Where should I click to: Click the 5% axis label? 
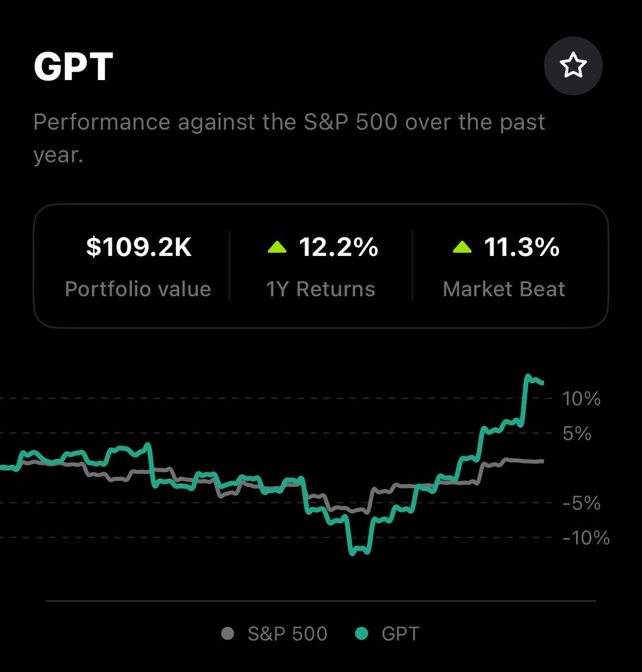click(x=577, y=433)
